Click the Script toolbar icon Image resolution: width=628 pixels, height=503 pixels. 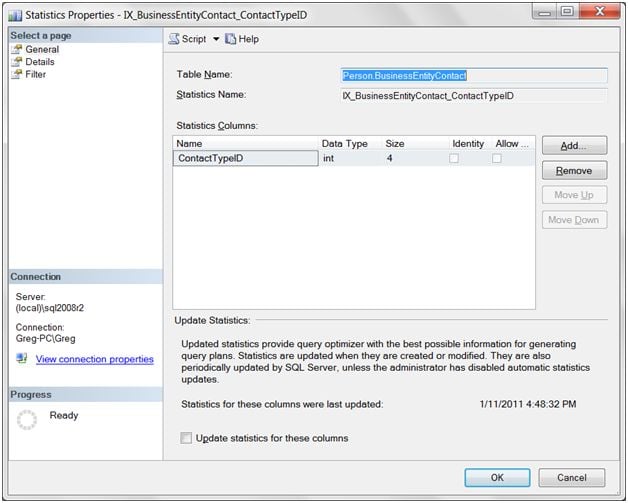(x=174, y=39)
